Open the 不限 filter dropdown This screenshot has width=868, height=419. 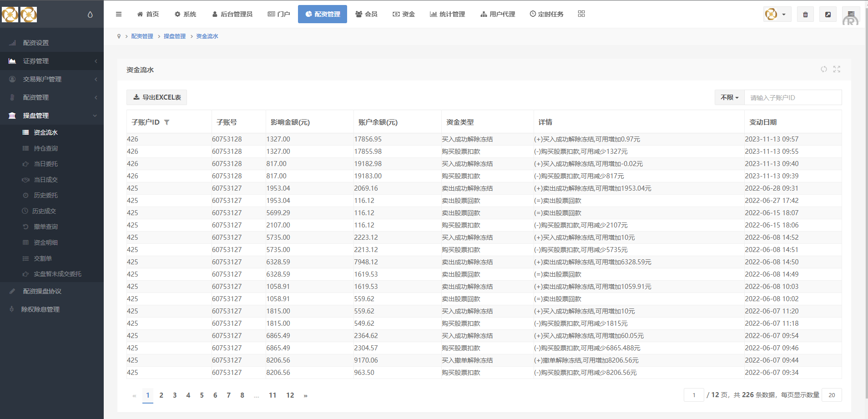pos(729,97)
